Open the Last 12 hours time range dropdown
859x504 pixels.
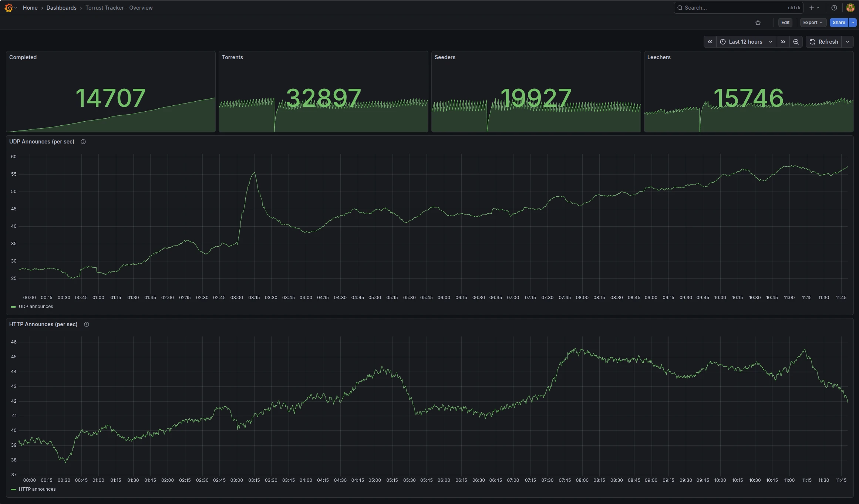[745, 41]
